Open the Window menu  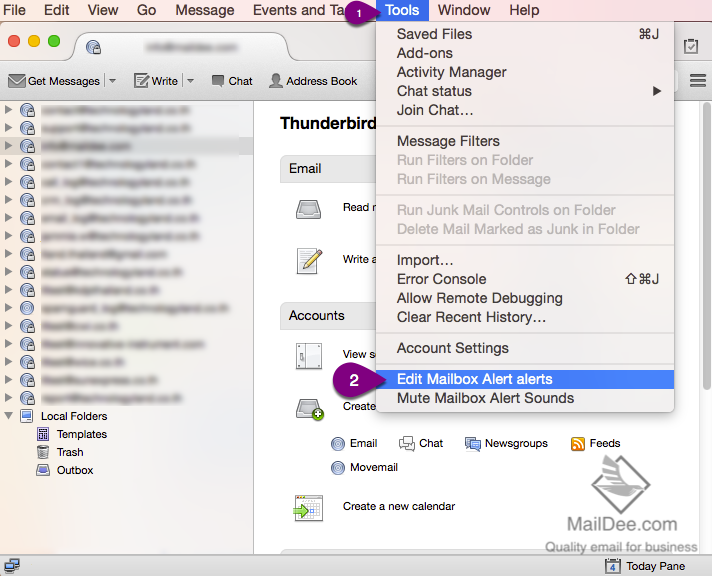(464, 10)
